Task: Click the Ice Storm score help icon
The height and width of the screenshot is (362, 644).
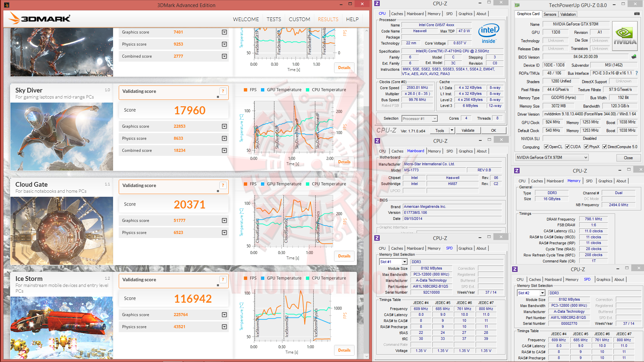Action: 223,280
